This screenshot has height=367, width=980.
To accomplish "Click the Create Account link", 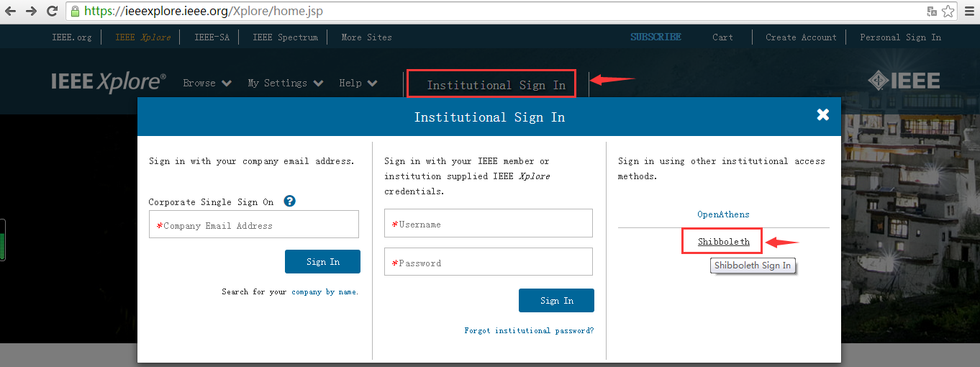I will (801, 37).
